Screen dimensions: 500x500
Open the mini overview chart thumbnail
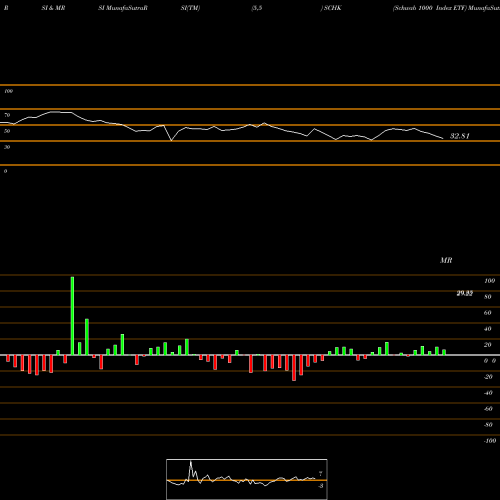point(247,479)
